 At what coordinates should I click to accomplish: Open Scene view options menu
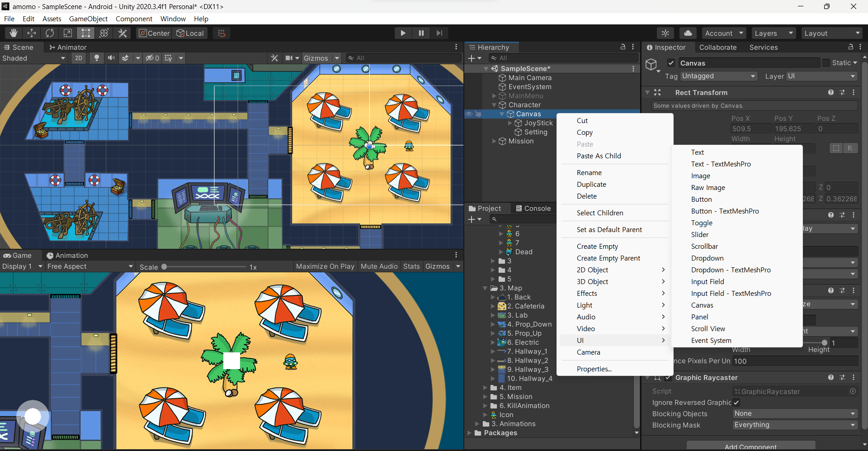point(456,47)
